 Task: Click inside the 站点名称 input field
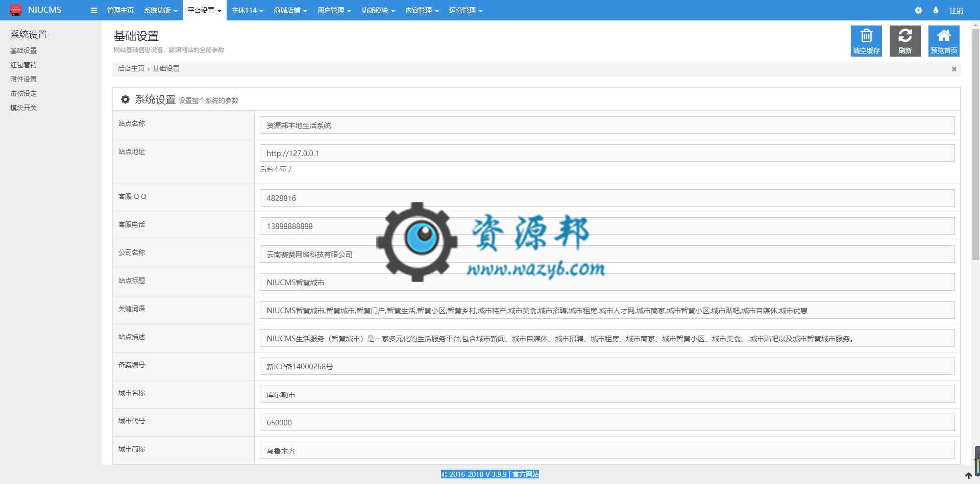[459, 125]
